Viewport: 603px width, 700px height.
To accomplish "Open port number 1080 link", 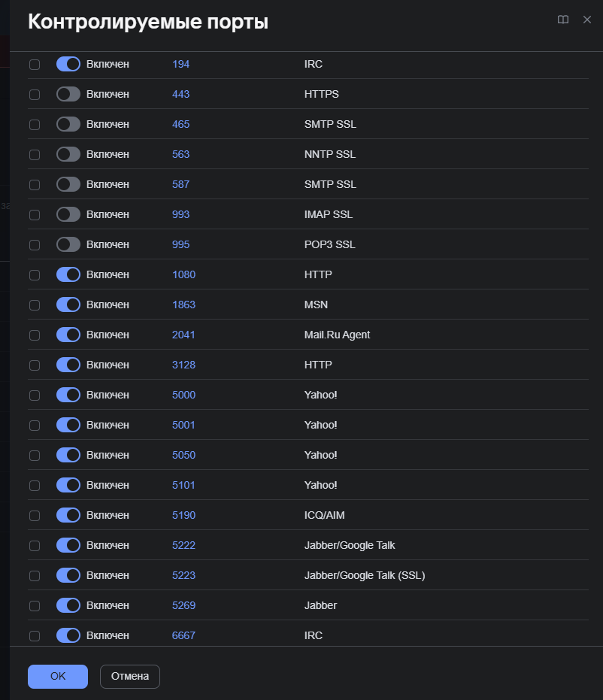I will point(184,274).
